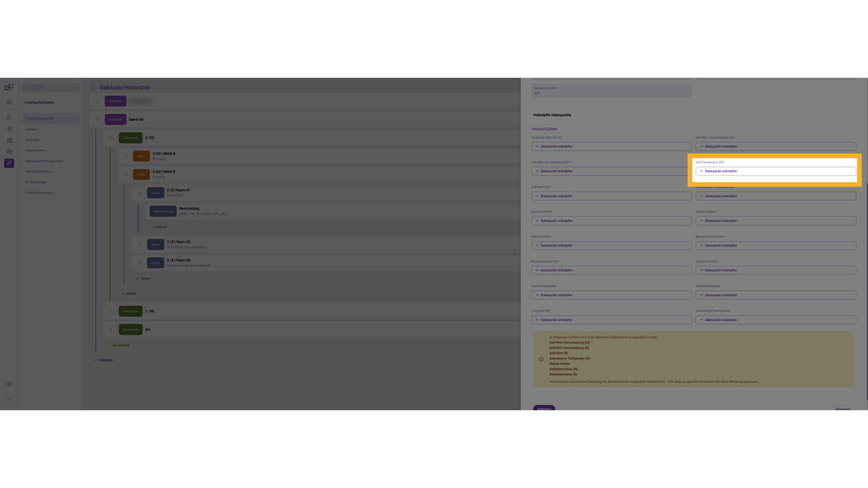Open the project selector dropdown
Screen dimensions: 868x488
point(51,88)
